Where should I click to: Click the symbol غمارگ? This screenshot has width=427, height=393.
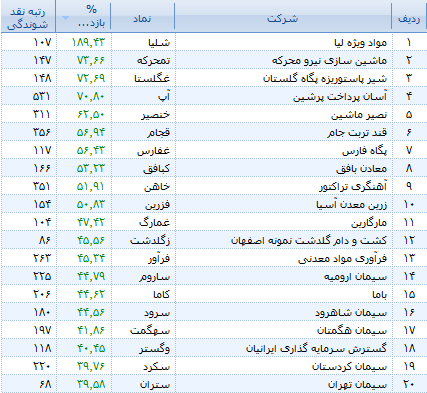tap(155, 223)
